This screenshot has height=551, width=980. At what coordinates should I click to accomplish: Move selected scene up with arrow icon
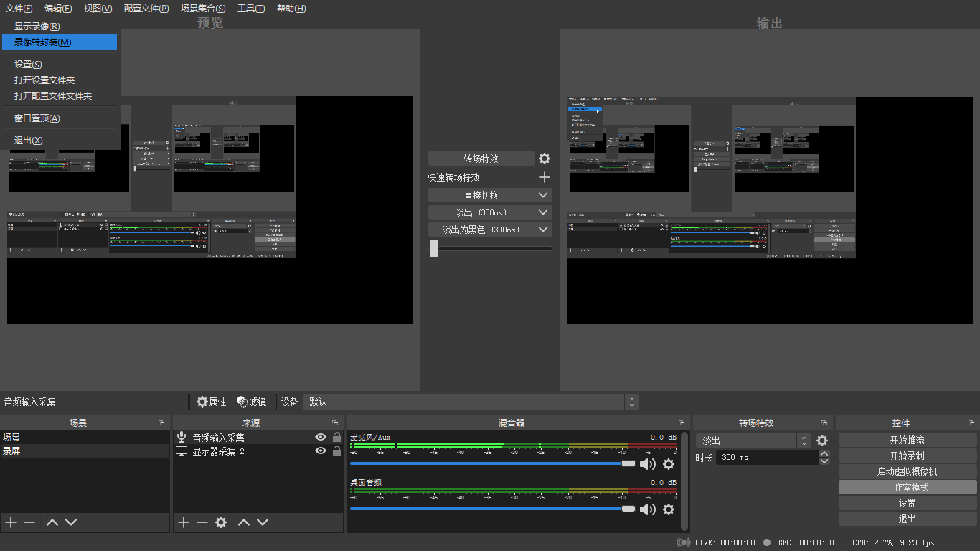coord(52,522)
